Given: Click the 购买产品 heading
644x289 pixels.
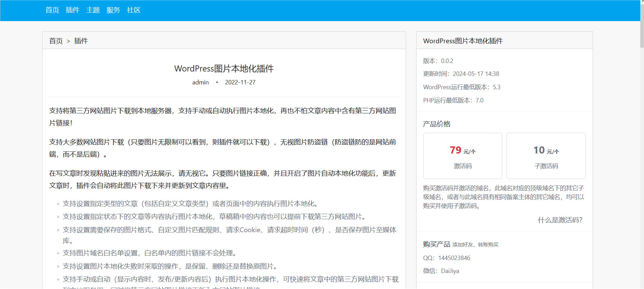Looking at the screenshot, I should [x=437, y=244].
